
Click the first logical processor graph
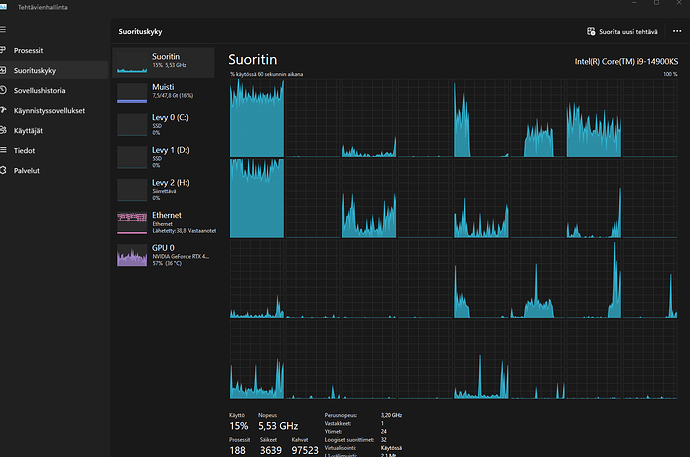point(257,117)
